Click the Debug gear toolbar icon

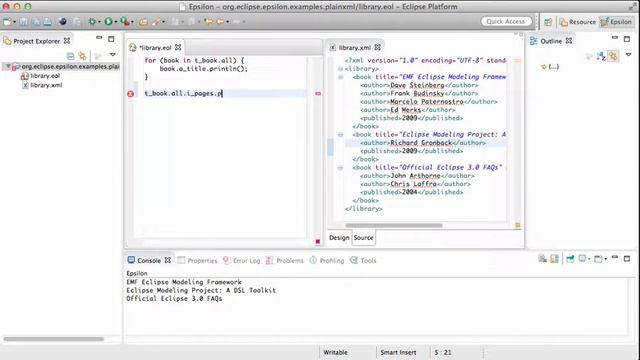pos(92,22)
